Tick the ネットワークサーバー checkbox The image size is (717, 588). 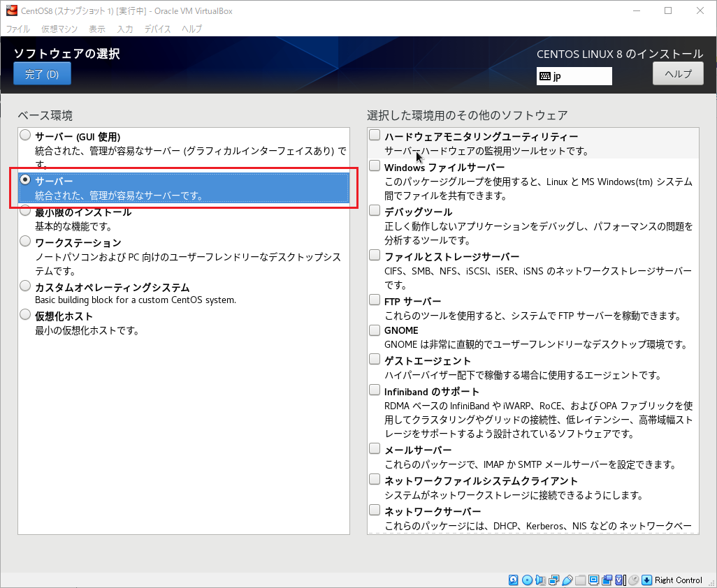375,510
